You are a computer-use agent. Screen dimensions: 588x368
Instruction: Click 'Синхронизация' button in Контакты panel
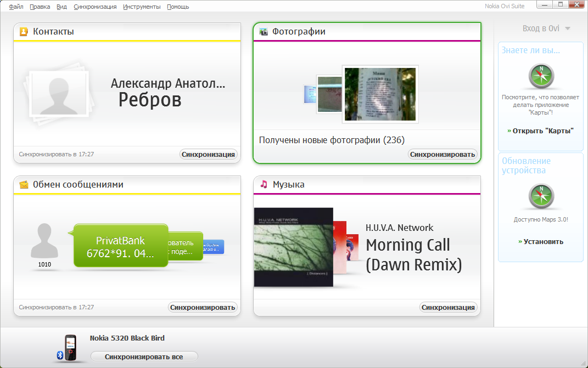coord(208,155)
